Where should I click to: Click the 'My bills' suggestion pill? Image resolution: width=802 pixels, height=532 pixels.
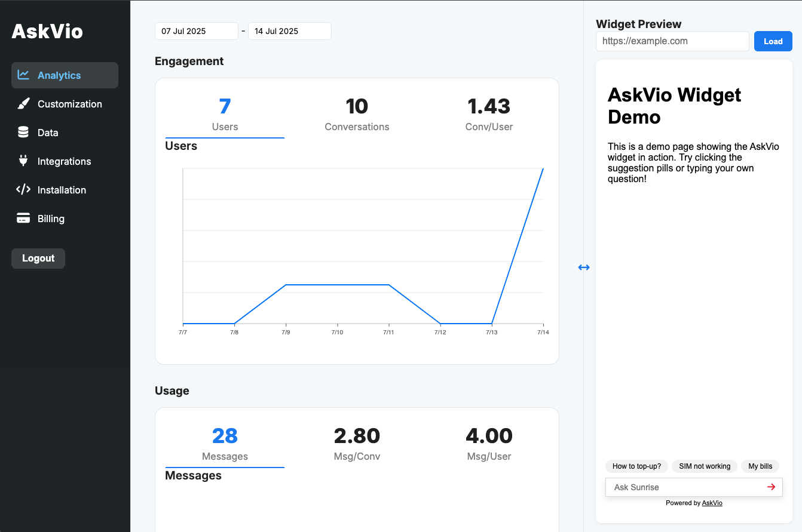pyautogui.click(x=760, y=466)
